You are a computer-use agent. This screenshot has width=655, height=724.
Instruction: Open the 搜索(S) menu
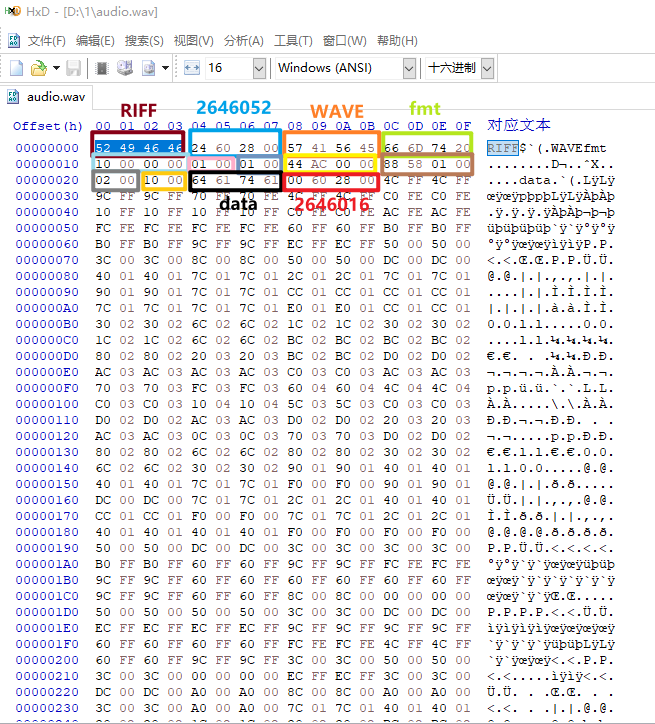pyautogui.click(x=144, y=41)
